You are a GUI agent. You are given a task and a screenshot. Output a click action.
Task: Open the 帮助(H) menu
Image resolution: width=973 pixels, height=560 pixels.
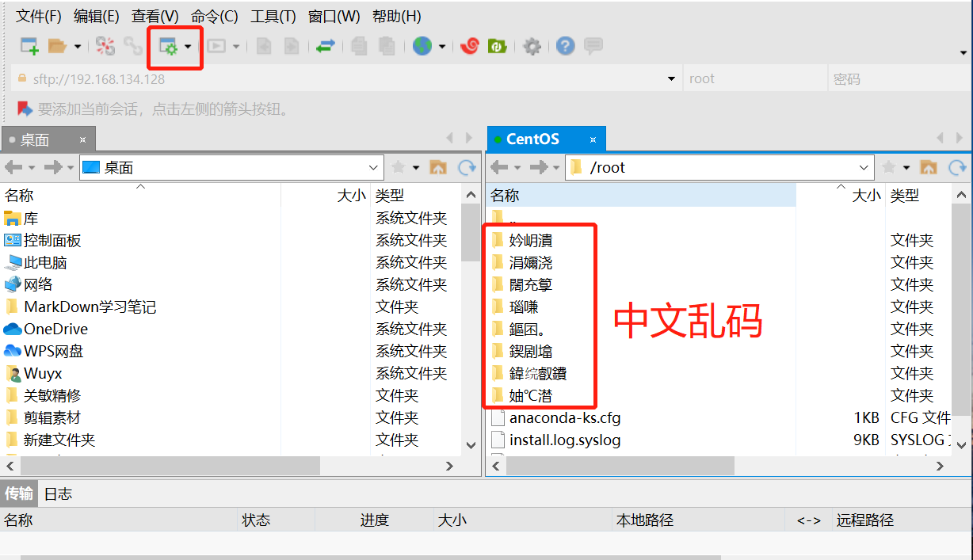click(x=396, y=16)
